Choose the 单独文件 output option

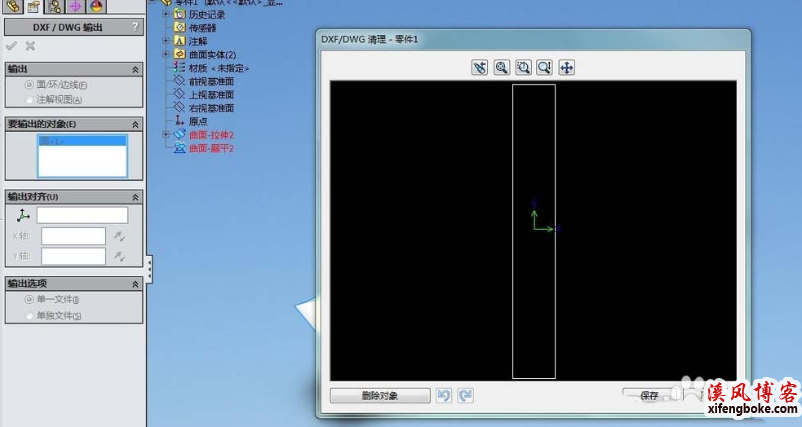click(29, 316)
